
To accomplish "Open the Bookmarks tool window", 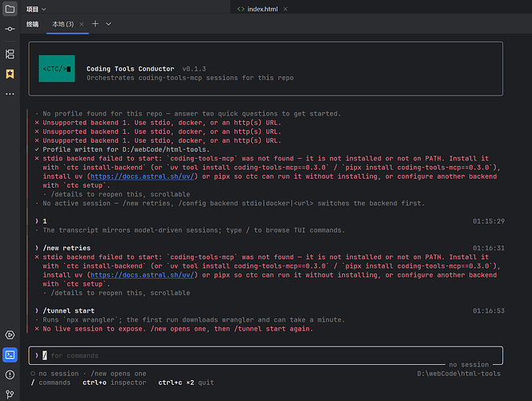I will pyautogui.click(x=10, y=74).
